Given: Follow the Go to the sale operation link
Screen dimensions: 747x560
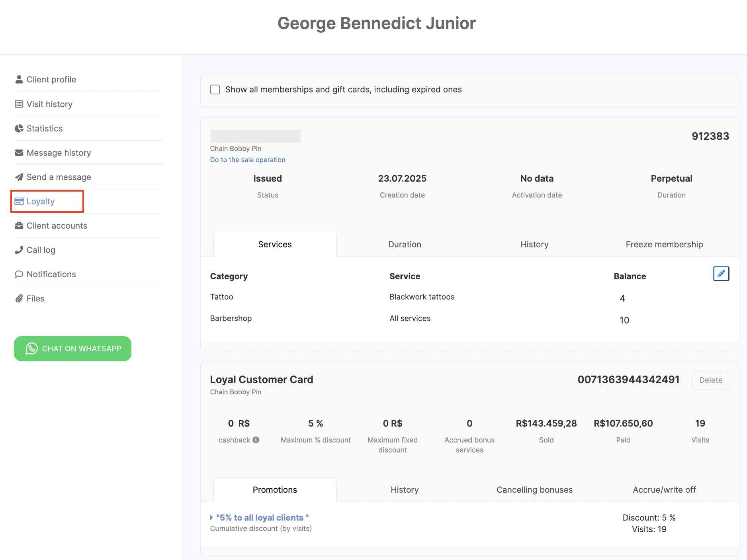Looking at the screenshot, I should pyautogui.click(x=248, y=160).
